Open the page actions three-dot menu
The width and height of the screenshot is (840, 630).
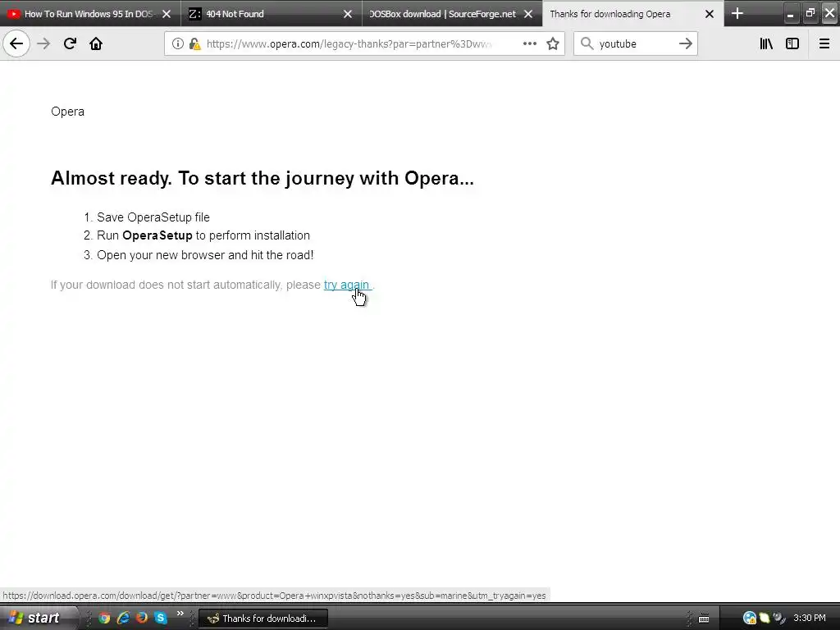pos(530,43)
